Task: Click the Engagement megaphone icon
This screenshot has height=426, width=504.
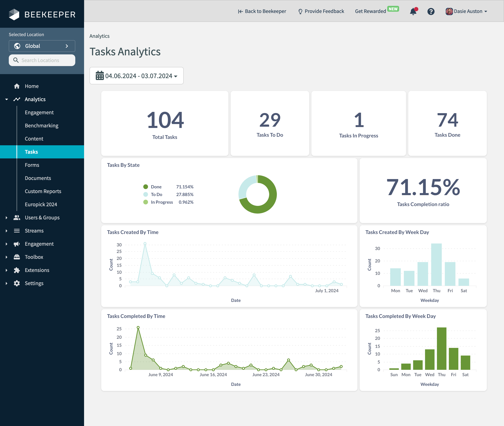Action: pyautogui.click(x=17, y=244)
